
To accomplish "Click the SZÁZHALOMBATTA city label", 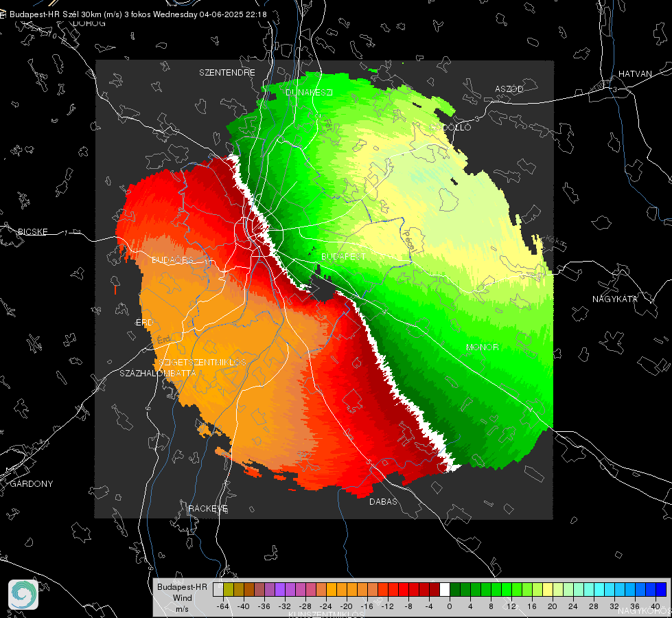I will tap(158, 373).
